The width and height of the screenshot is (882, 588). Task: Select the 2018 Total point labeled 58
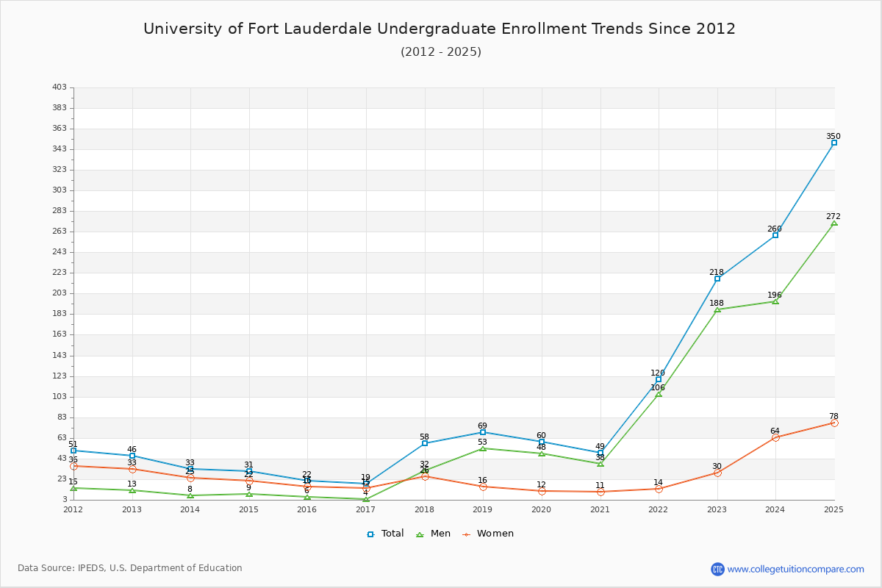(425, 443)
